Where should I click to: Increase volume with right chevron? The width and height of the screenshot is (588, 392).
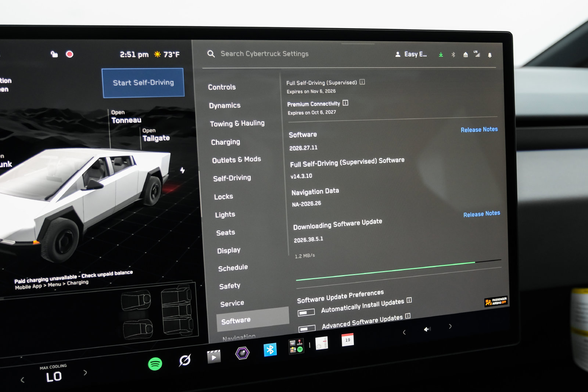pos(450,326)
